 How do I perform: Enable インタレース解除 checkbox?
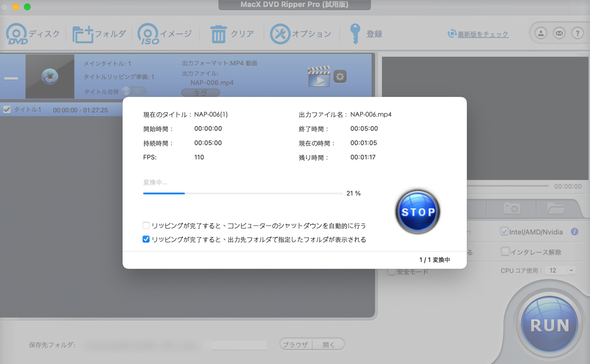tap(505, 252)
